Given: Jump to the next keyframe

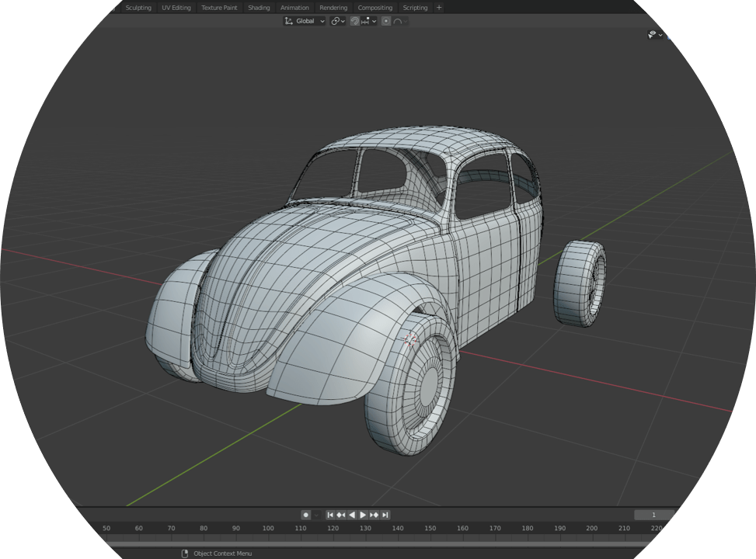Looking at the screenshot, I should tap(375, 516).
